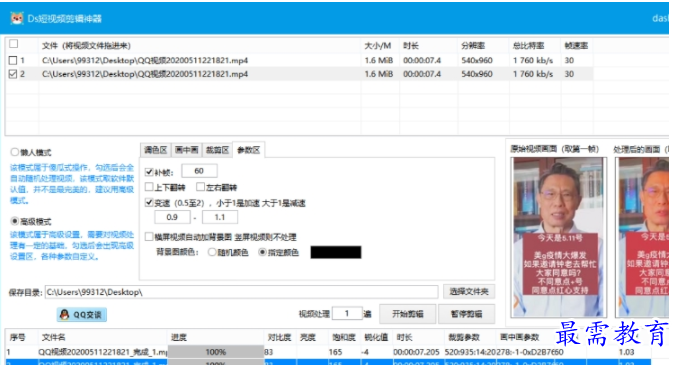The height and width of the screenshot is (365, 677).
Task: Open the black background color swatch
Action: [x=336, y=252]
